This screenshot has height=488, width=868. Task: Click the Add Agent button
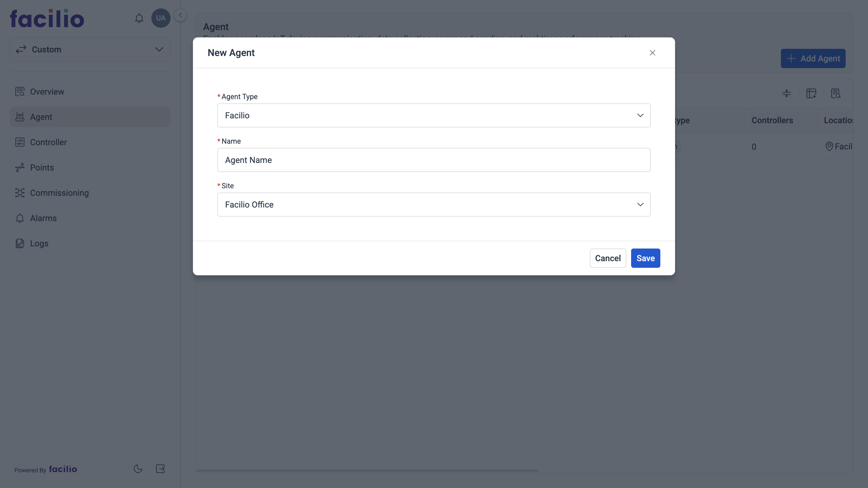click(813, 58)
